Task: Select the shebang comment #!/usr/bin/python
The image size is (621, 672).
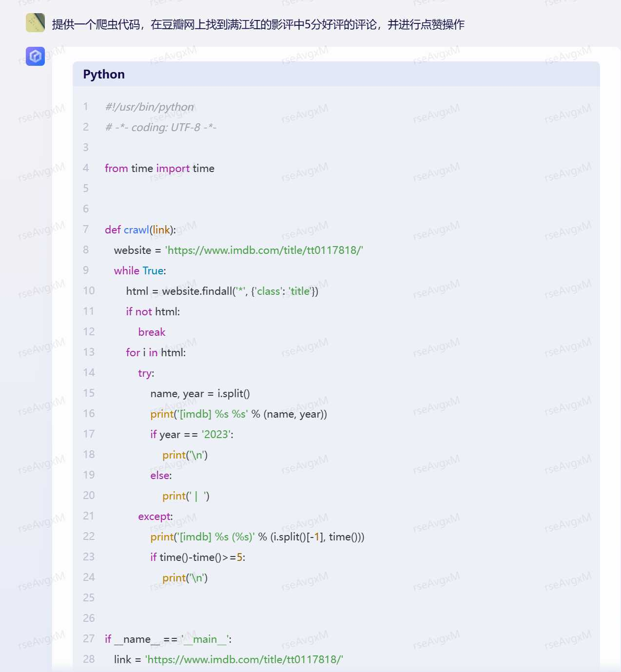Action: click(x=150, y=107)
